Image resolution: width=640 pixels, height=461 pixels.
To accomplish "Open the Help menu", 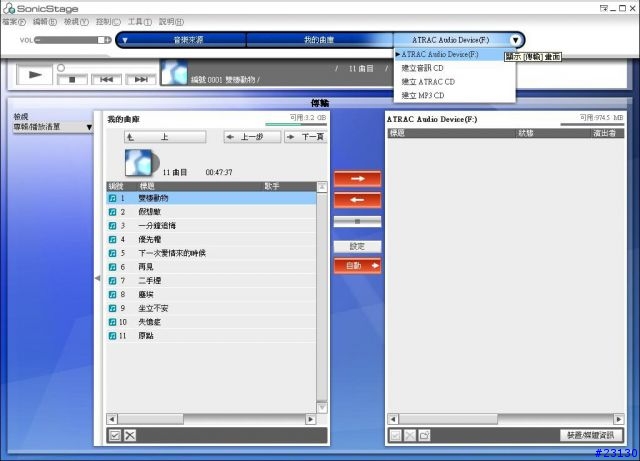I will [x=171, y=22].
